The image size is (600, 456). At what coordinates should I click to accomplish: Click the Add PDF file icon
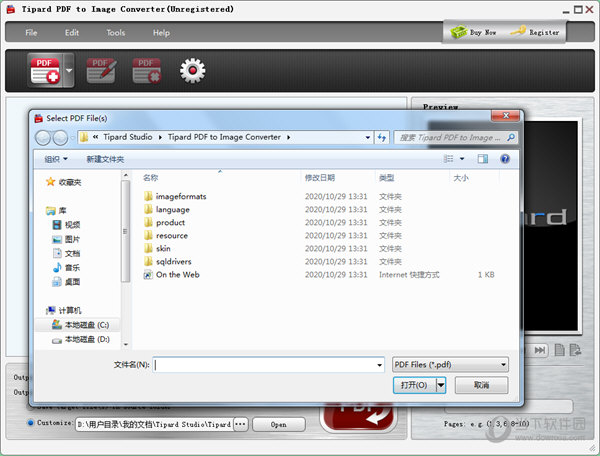click(x=45, y=70)
